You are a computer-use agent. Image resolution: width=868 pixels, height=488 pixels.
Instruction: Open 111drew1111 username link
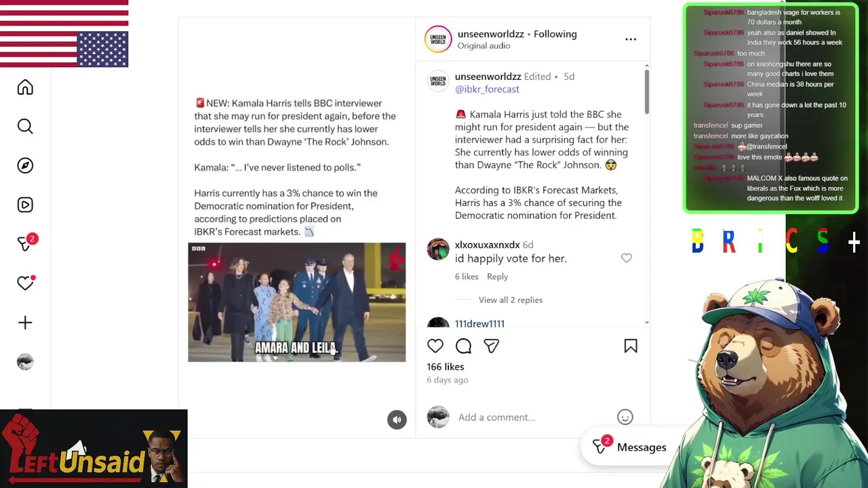(x=479, y=324)
